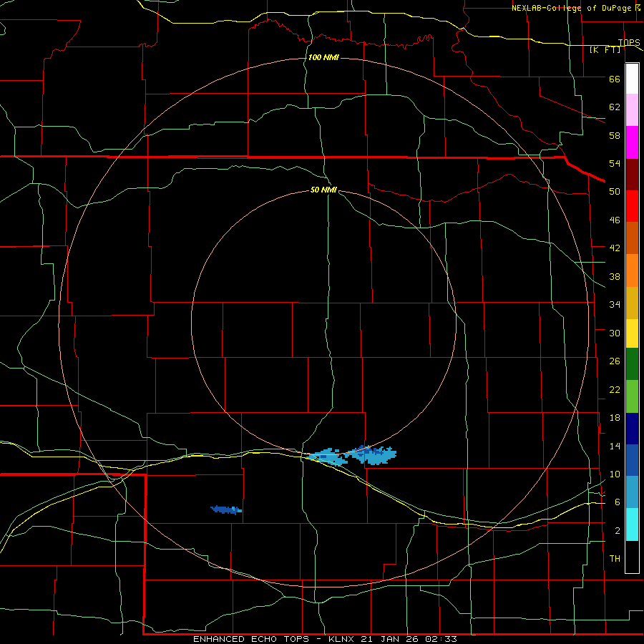This screenshot has height=644, width=644.
Task: Click the "22" legend label
Action: point(615,390)
